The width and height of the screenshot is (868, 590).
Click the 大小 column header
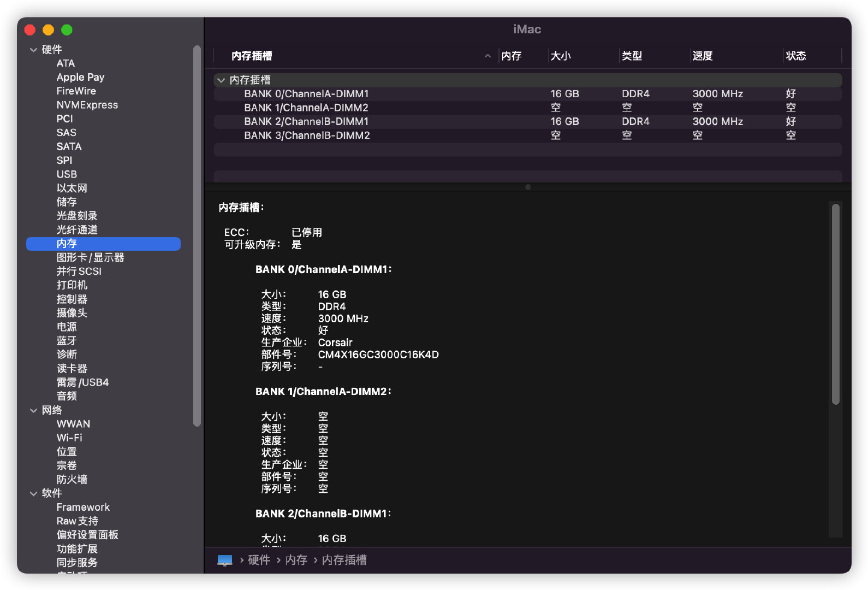coord(561,56)
